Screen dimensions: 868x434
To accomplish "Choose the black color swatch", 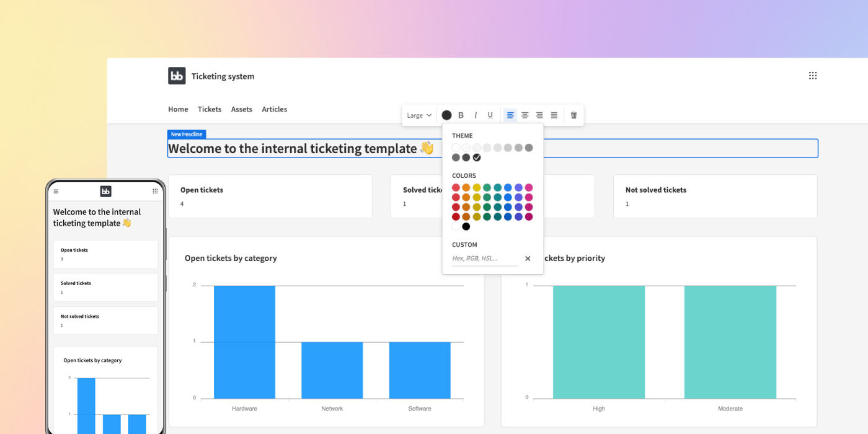I will (466, 227).
